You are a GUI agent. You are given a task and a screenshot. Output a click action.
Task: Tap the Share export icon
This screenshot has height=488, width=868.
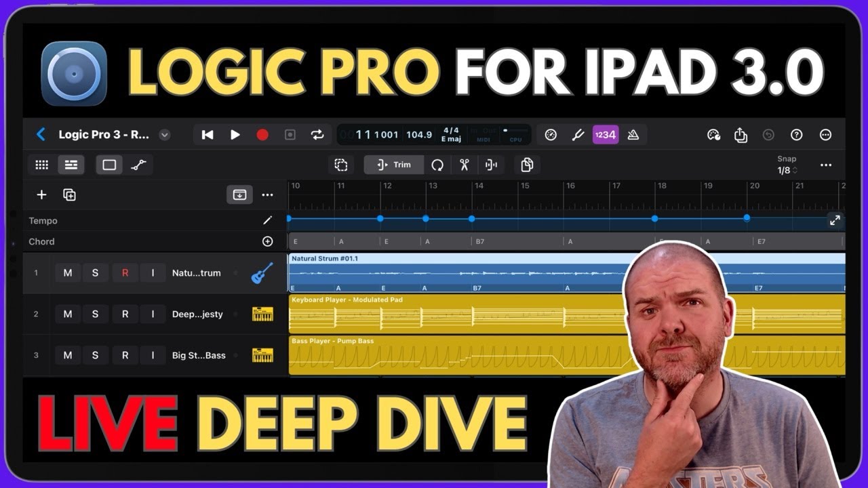(x=741, y=135)
